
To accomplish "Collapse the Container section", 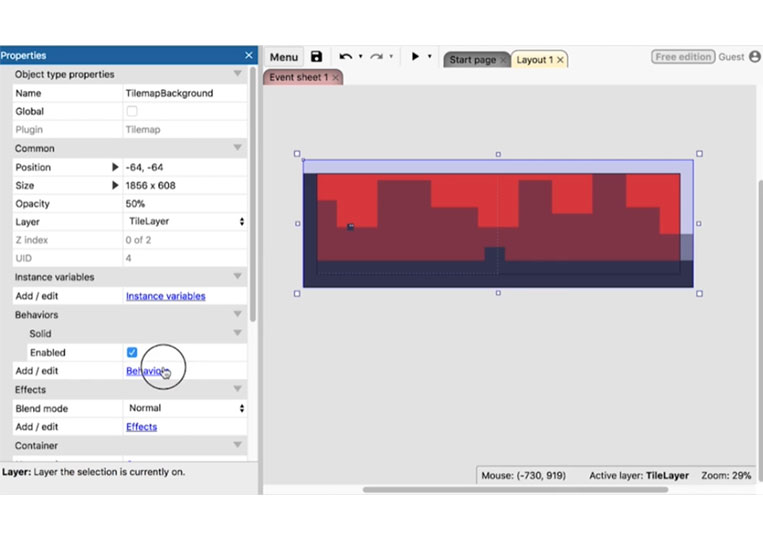I will [237, 445].
